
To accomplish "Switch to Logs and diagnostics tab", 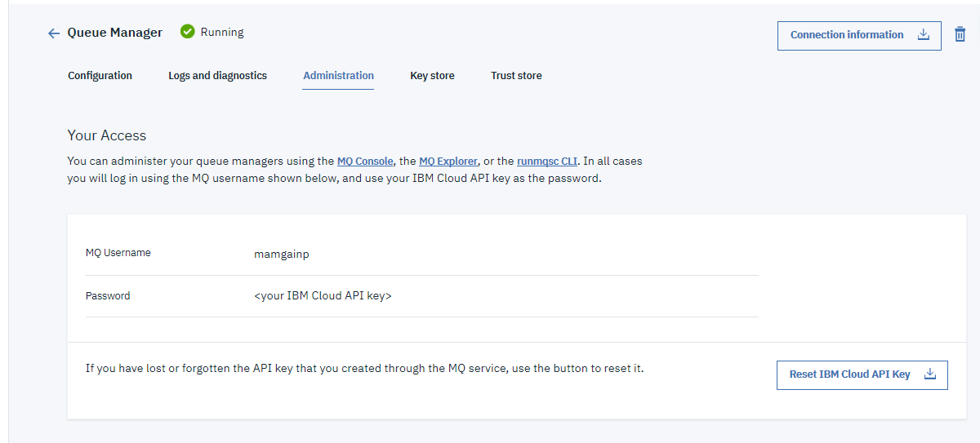I will click(217, 76).
